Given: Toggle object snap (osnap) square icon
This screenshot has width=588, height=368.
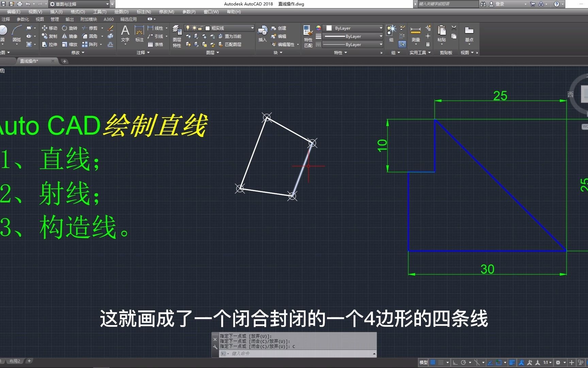Looking at the screenshot, I should pos(499,363).
